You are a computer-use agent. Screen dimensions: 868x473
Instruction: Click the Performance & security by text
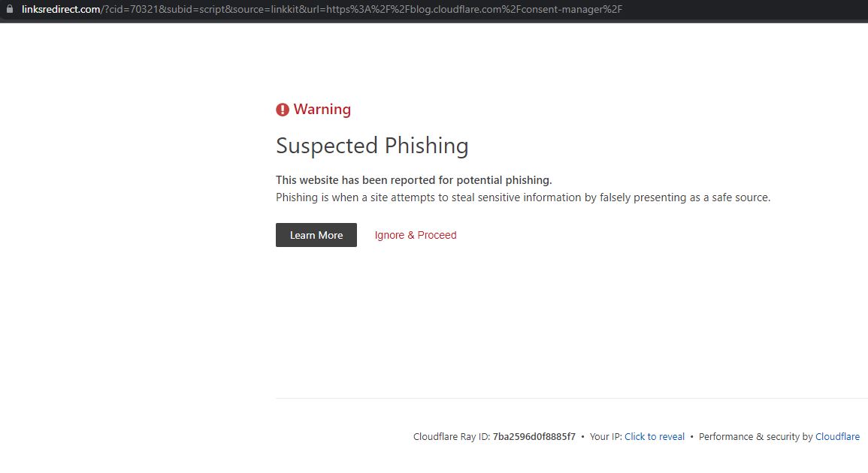pyautogui.click(x=755, y=436)
